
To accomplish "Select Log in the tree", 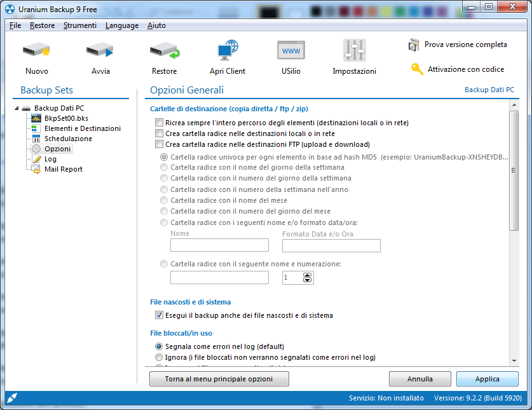I will click(50, 159).
